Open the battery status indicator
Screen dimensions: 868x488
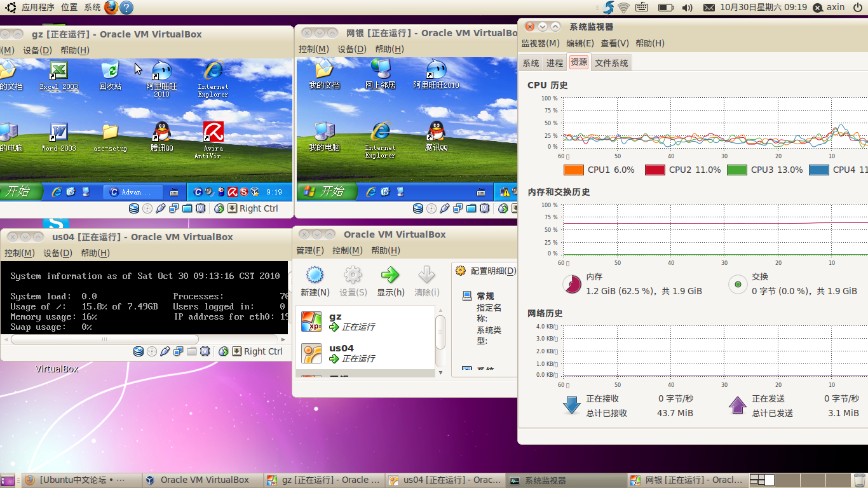point(665,8)
